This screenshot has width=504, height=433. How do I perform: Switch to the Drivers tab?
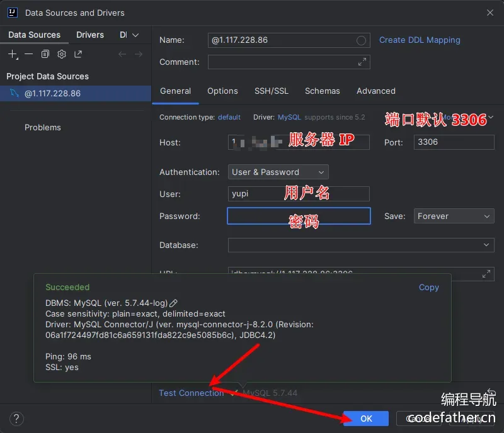tap(90, 35)
